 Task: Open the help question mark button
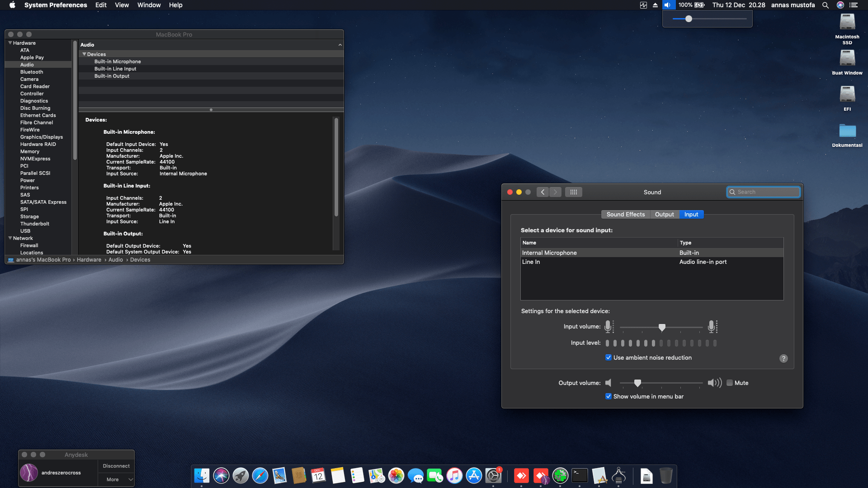[783, 358]
